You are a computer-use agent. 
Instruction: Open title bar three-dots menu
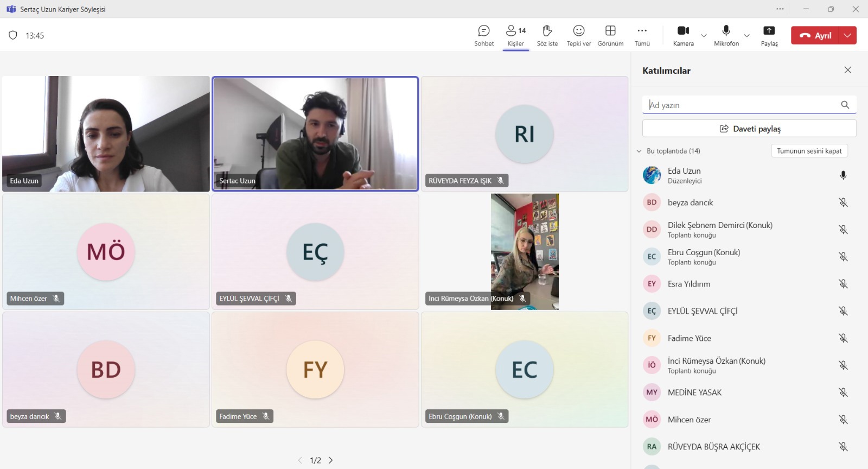point(780,9)
